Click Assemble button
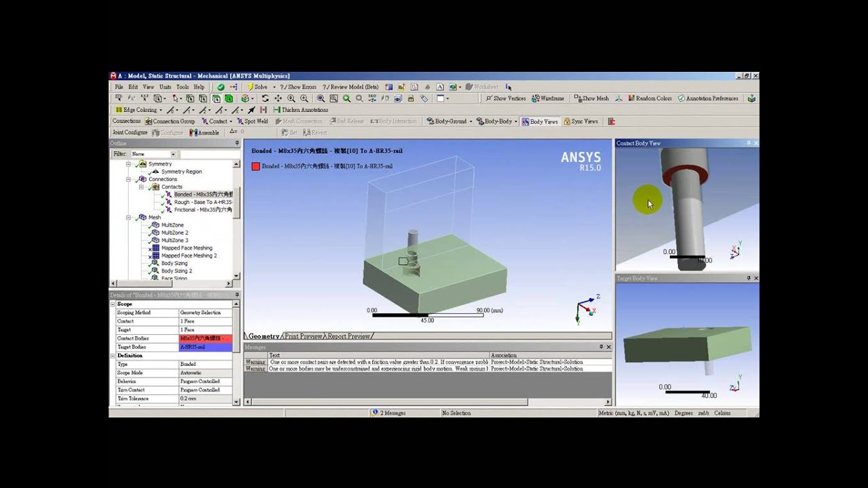Screen dimensions: 868x488 [x=204, y=133]
